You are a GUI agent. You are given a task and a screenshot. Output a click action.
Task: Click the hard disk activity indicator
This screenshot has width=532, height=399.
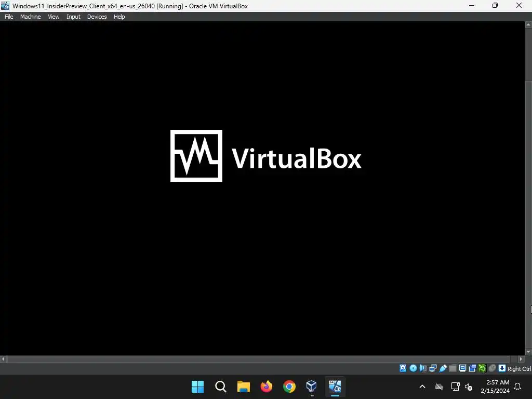point(403,368)
